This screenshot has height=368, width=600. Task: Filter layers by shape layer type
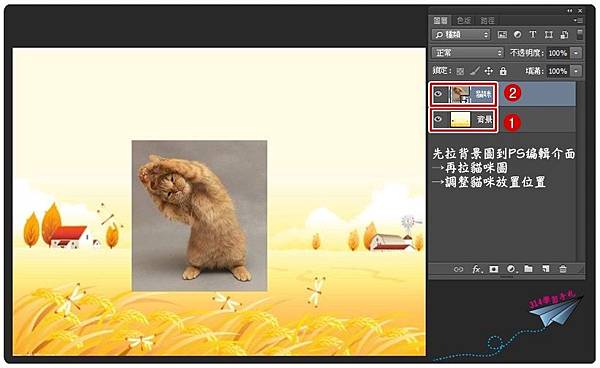coord(548,34)
